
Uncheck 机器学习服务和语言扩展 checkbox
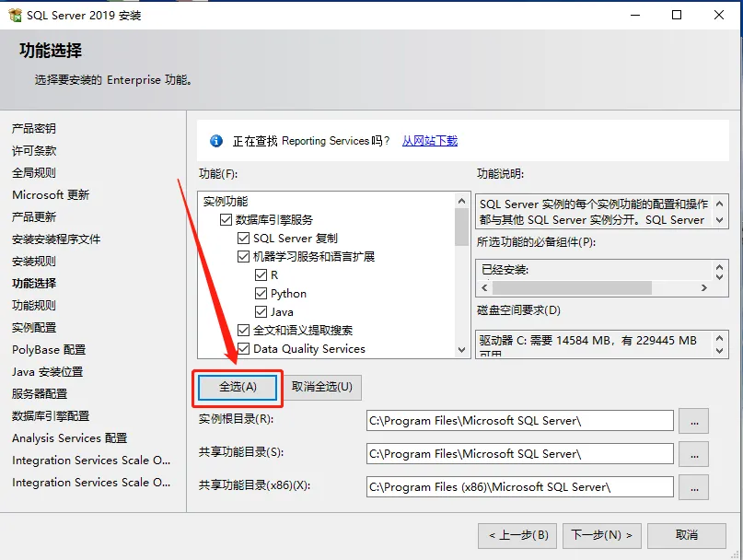[x=244, y=257]
